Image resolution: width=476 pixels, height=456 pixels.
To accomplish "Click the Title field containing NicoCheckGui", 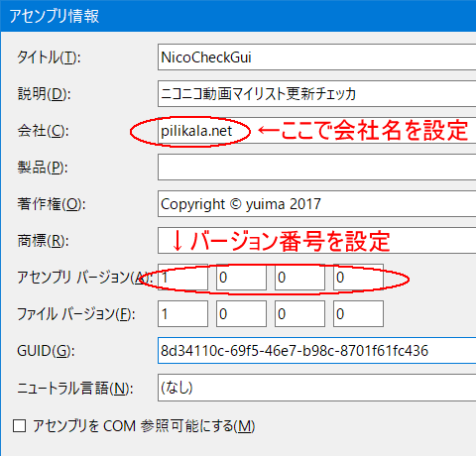I will pyautogui.click(x=316, y=57).
